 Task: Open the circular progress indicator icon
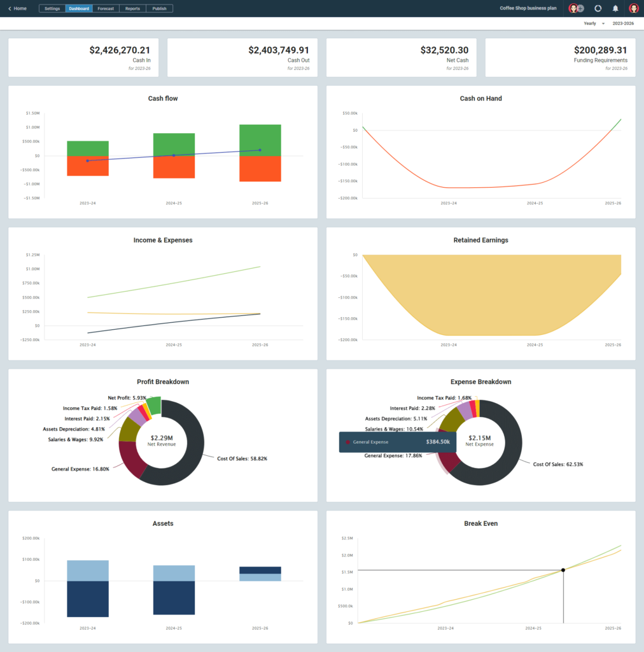tap(598, 8)
